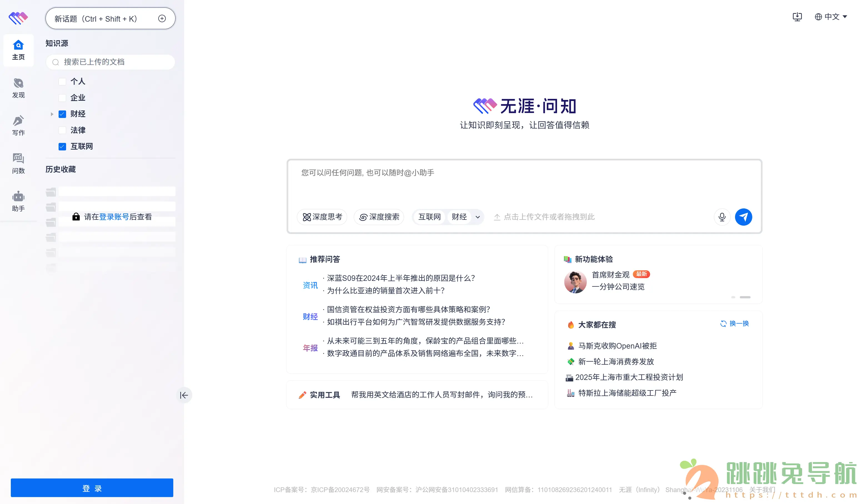Enable the 法律 knowledge source checkbox

[62, 130]
